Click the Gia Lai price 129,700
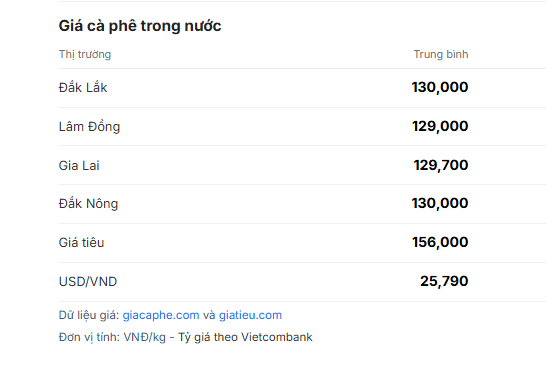Image resolution: width=546 pixels, height=368 pixels. pos(441,165)
